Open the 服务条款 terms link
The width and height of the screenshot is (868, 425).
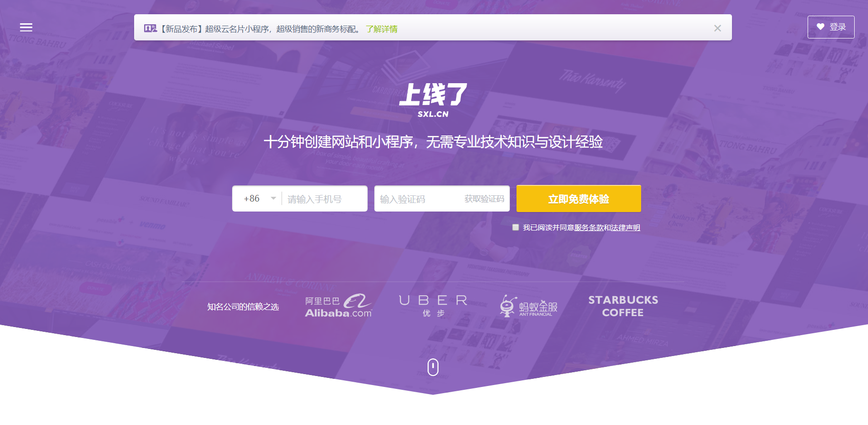589,228
